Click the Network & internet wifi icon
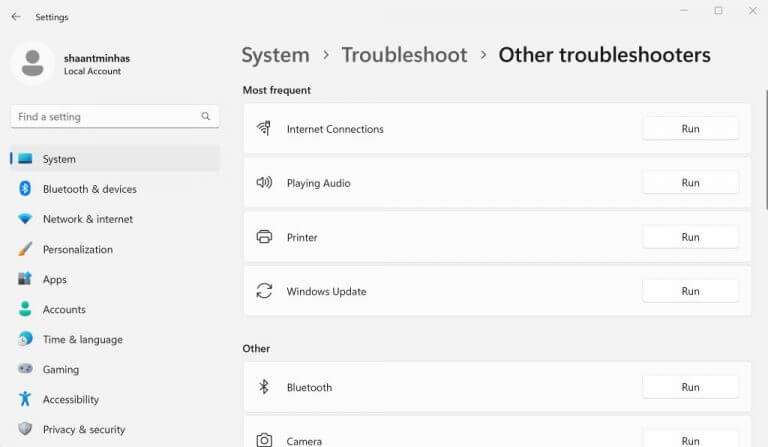Image resolution: width=768 pixels, height=447 pixels. [25, 218]
